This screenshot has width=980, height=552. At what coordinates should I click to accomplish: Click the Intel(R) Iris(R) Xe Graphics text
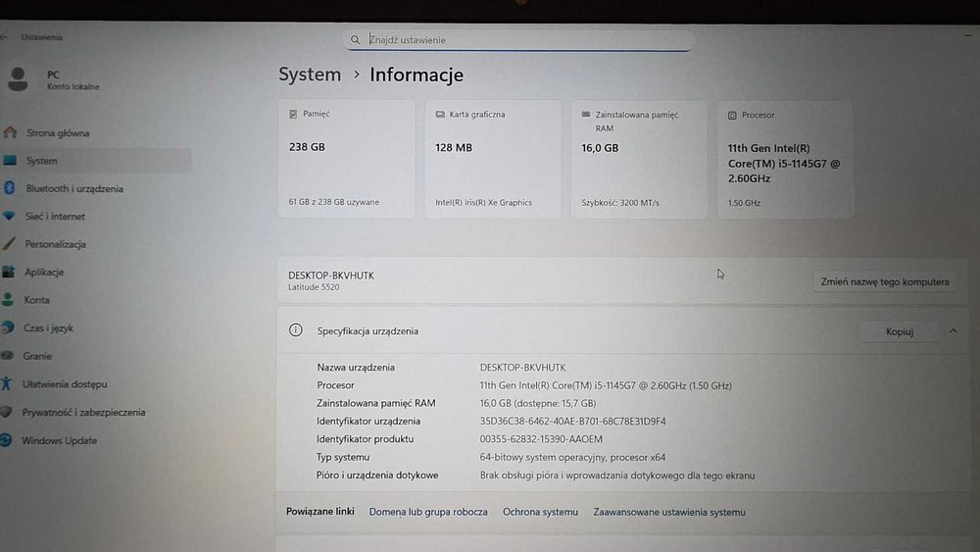point(483,203)
